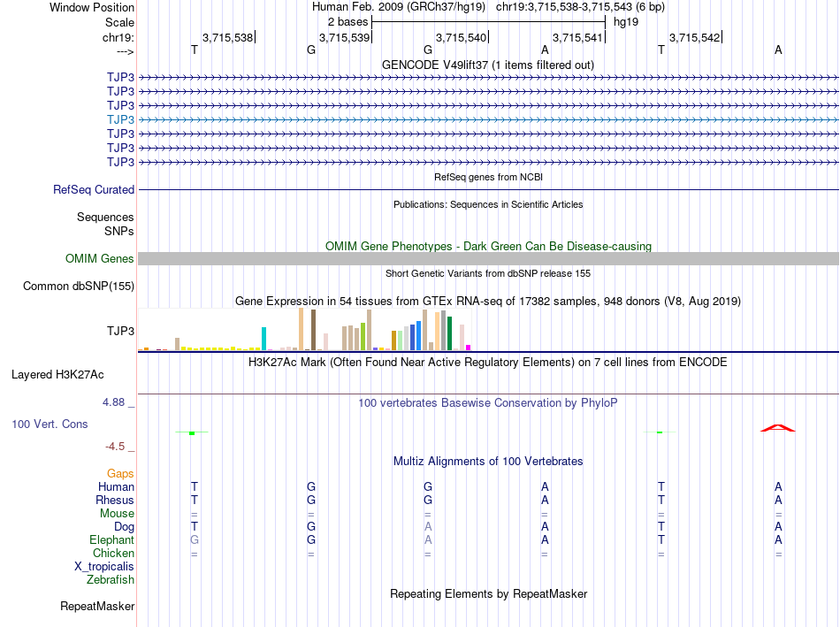This screenshot has width=840, height=627.
Task: Open OMIM Genes track label
Action: click(99, 258)
